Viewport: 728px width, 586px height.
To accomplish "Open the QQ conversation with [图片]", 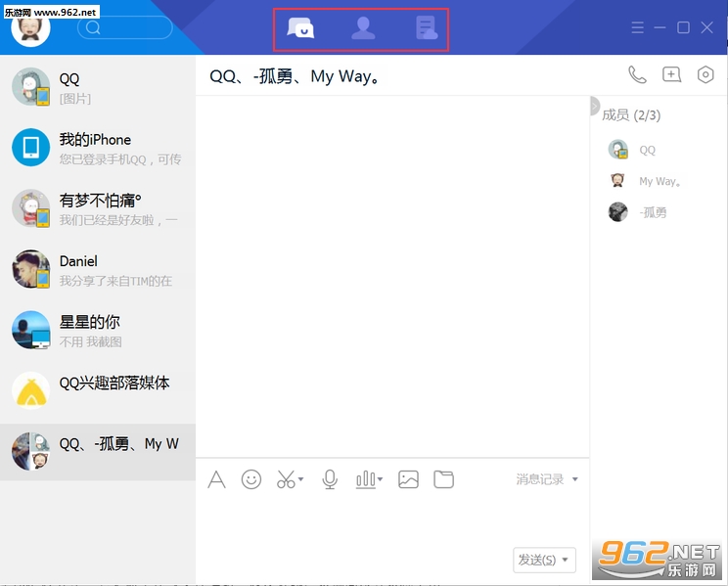I will (x=98, y=87).
